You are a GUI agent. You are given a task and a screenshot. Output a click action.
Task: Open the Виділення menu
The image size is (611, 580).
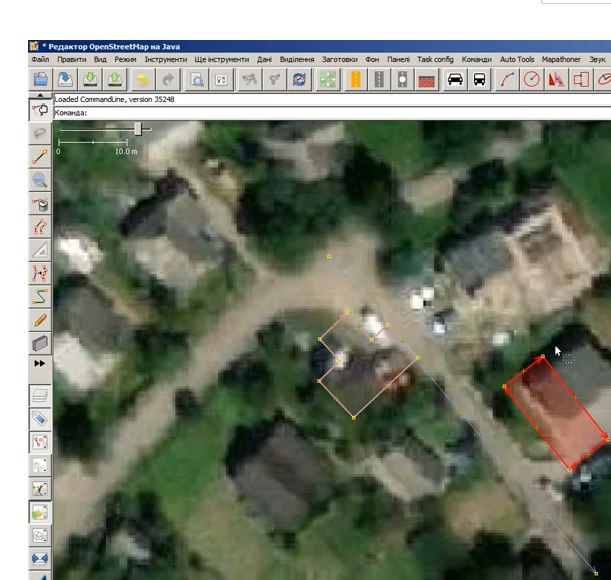pos(297,59)
